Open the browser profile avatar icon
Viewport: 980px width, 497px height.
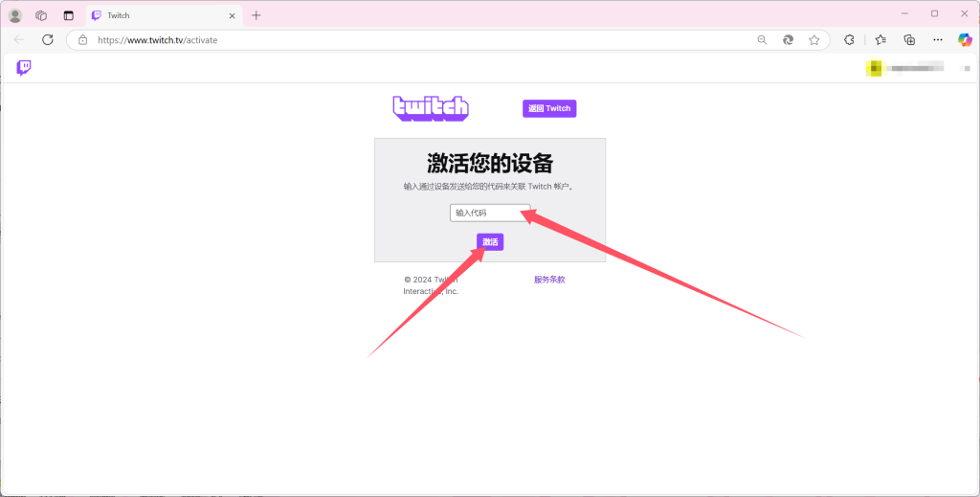[15, 15]
